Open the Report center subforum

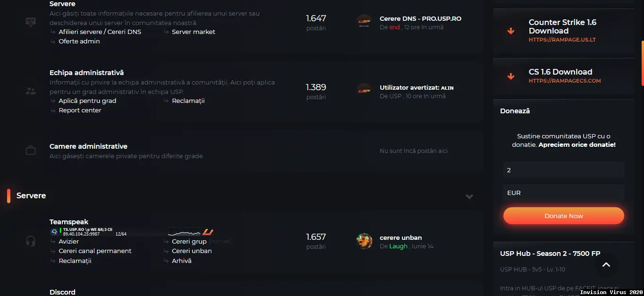click(x=80, y=110)
